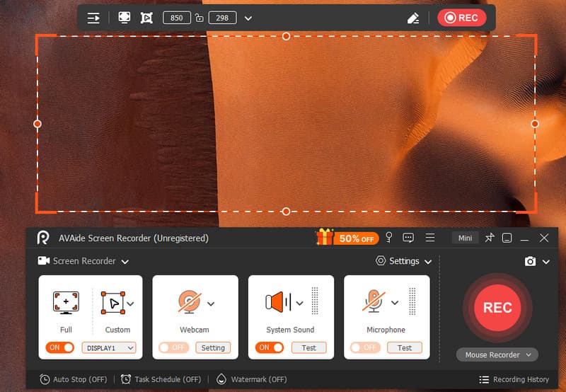Click the 50% OFF gift promotion
566x392 pixels.
coord(345,238)
